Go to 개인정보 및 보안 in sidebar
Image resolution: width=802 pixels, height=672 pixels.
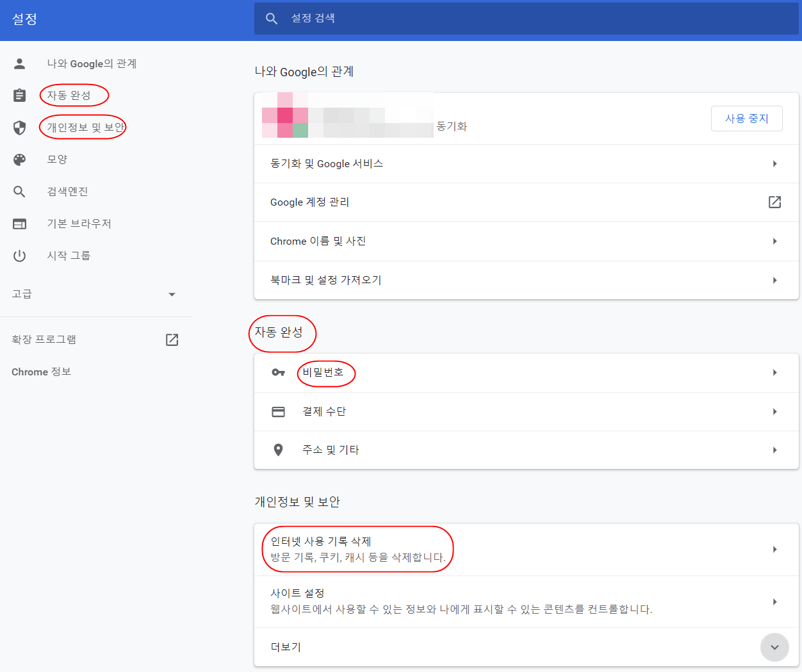click(x=85, y=127)
